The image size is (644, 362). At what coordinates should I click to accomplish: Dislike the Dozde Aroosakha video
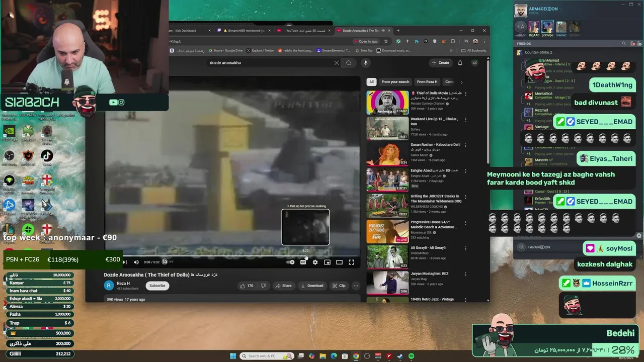click(x=263, y=286)
